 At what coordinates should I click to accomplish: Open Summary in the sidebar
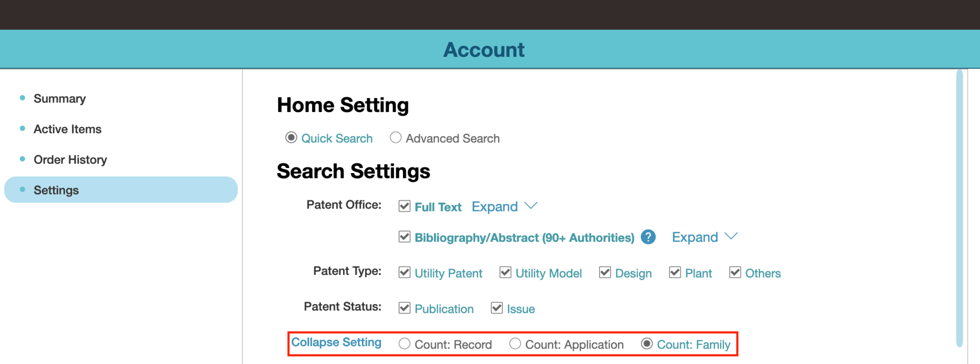(60, 99)
